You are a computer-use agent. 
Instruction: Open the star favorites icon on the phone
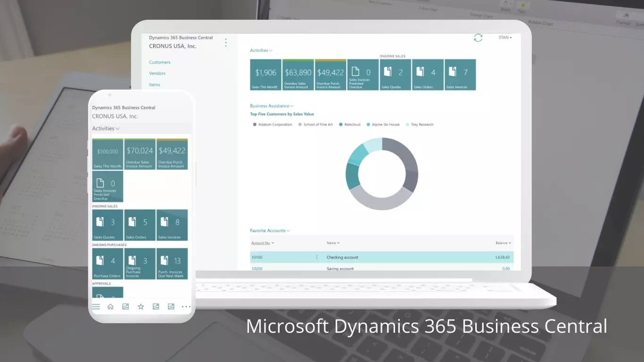[140, 306]
